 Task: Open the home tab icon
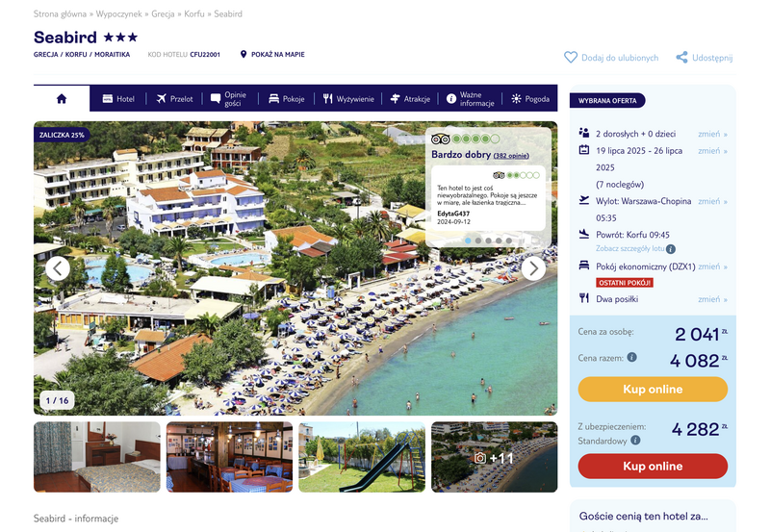[x=62, y=99]
